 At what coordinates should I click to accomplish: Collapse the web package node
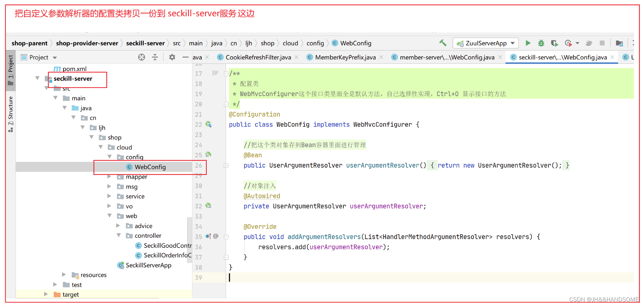[x=110, y=216]
